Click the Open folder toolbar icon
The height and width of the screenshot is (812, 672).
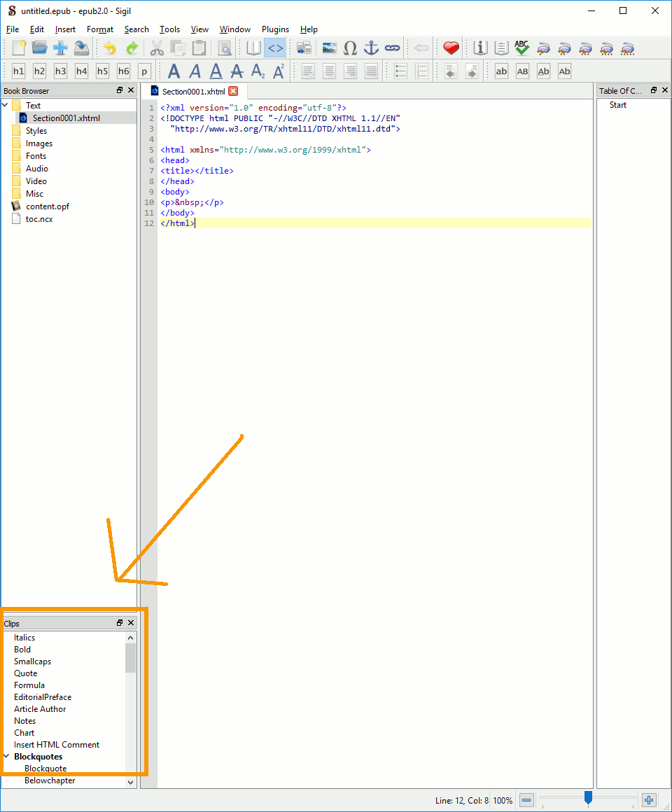(39, 48)
